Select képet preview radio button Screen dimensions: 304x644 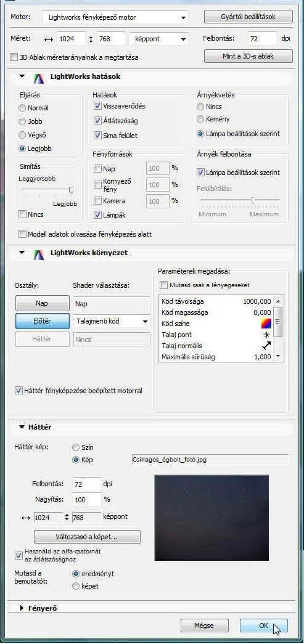pyautogui.click(x=76, y=587)
